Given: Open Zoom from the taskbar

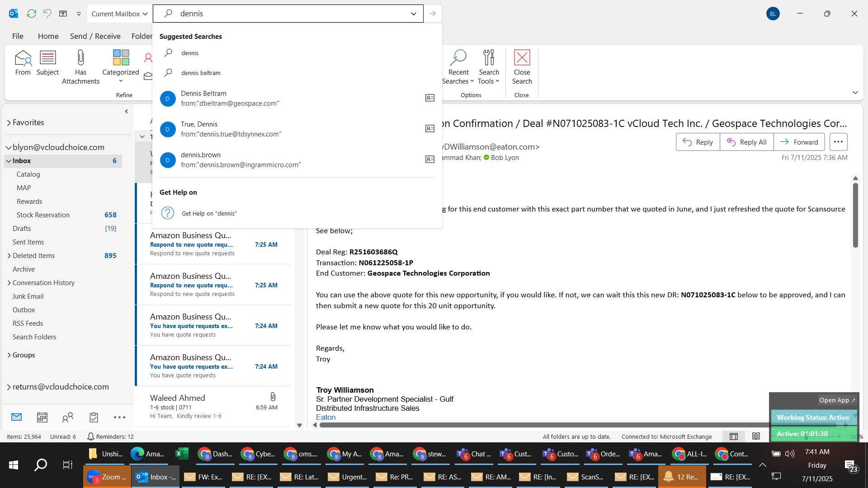Looking at the screenshot, I should 107,477.
